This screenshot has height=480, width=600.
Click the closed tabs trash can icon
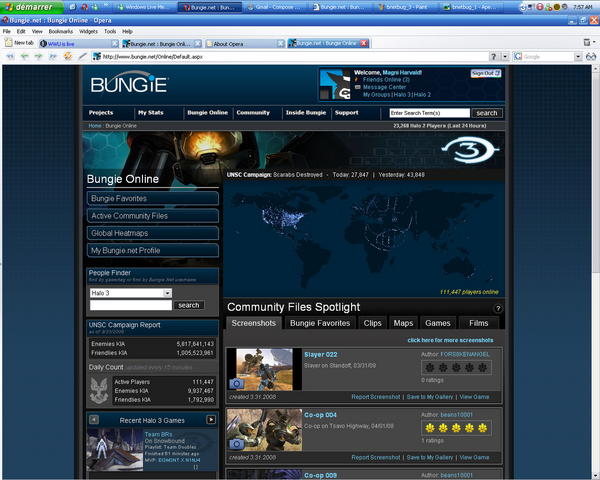pyautogui.click(x=587, y=42)
